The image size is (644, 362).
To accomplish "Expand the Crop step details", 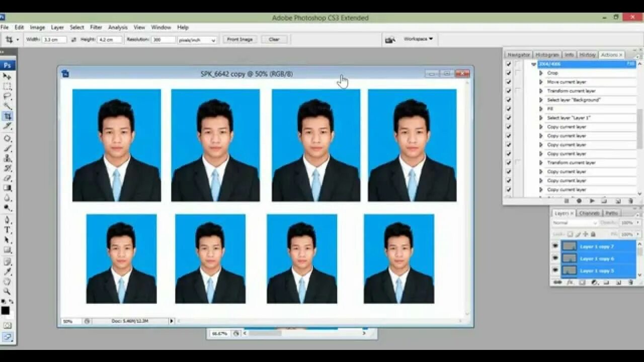I will pyautogui.click(x=541, y=73).
